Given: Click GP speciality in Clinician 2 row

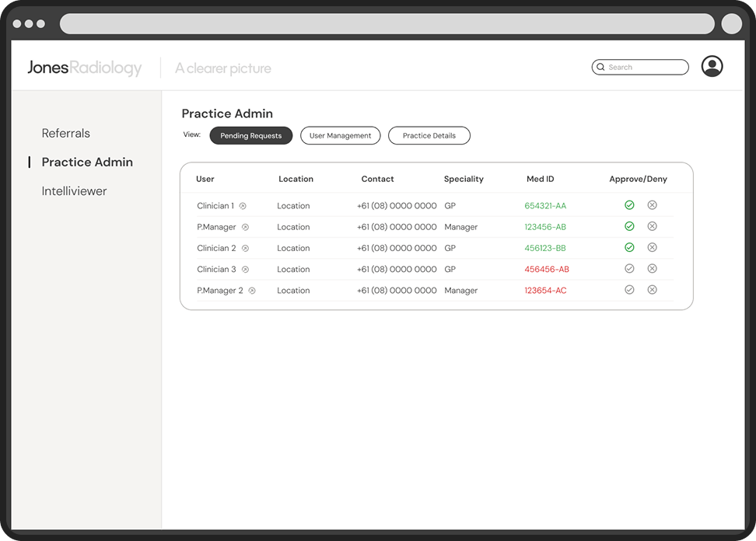Looking at the screenshot, I should click(x=450, y=248).
